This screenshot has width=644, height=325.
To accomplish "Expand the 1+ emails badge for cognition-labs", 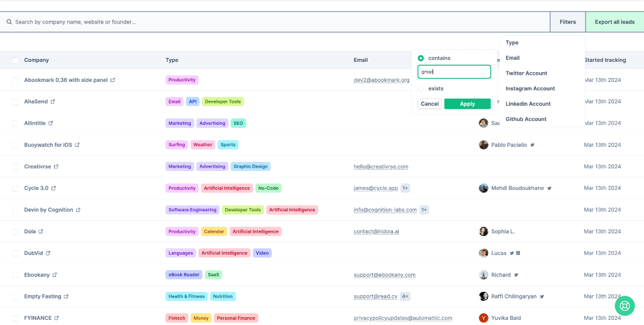I will point(424,210).
